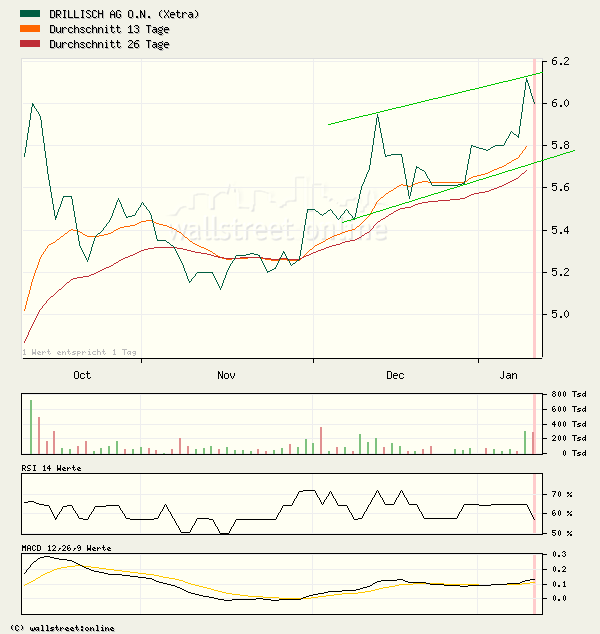Click the 0.3 MACD axis value

click(x=560, y=554)
